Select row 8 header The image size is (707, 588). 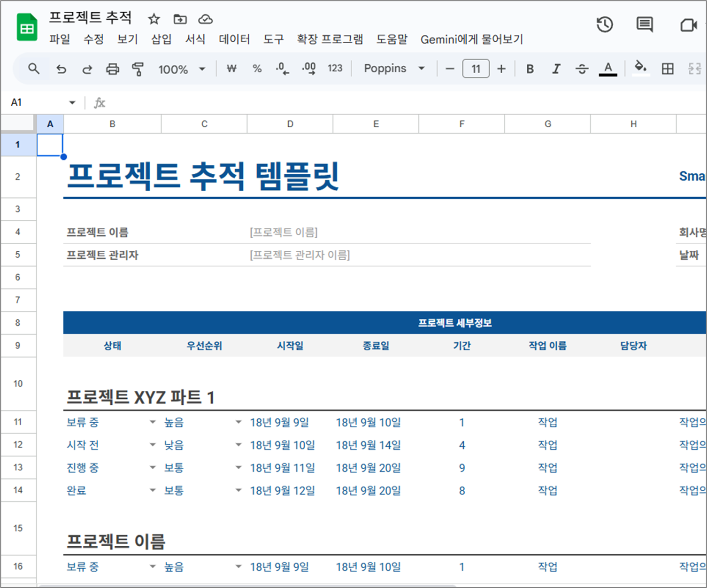[18, 323]
